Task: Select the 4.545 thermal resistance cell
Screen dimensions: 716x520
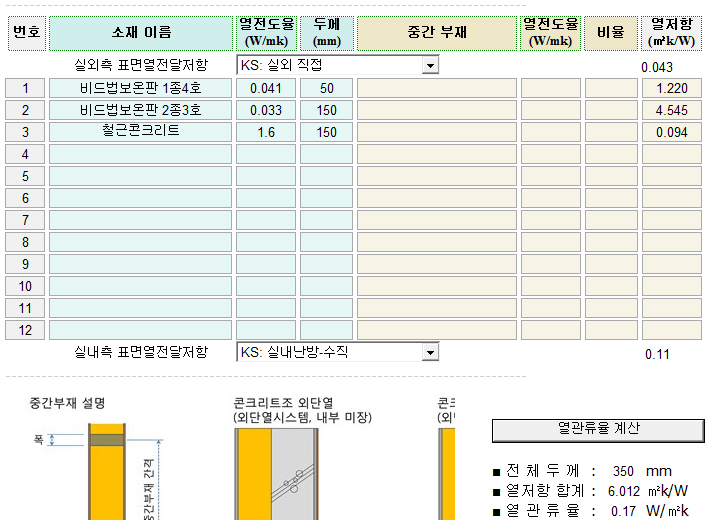Action: pyautogui.click(x=671, y=110)
